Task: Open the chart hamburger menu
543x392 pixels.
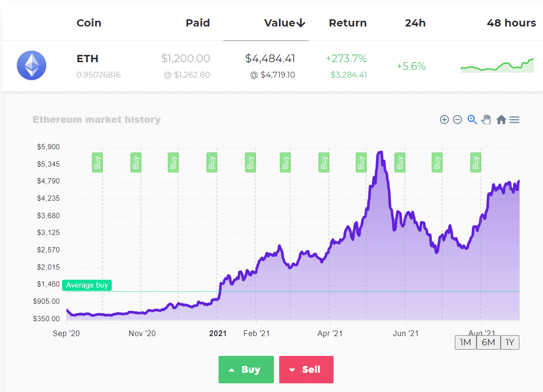Action: click(514, 119)
